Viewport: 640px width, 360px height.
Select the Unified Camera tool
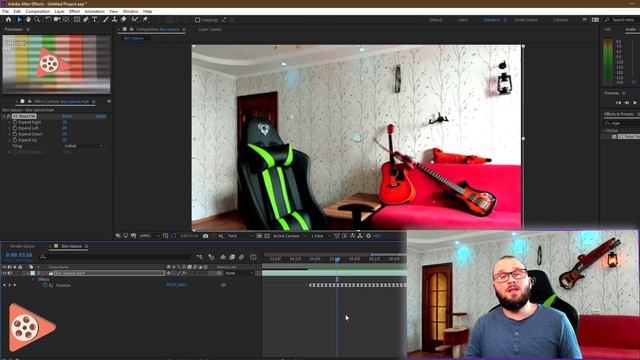57,19
